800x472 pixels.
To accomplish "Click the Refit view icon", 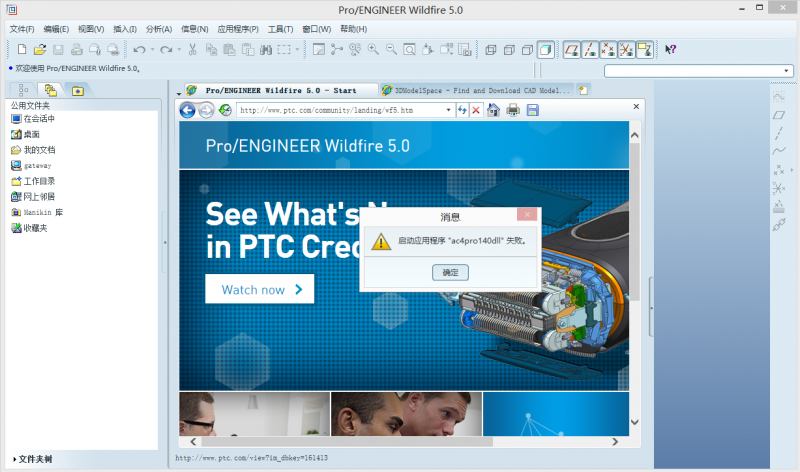I will 409,49.
